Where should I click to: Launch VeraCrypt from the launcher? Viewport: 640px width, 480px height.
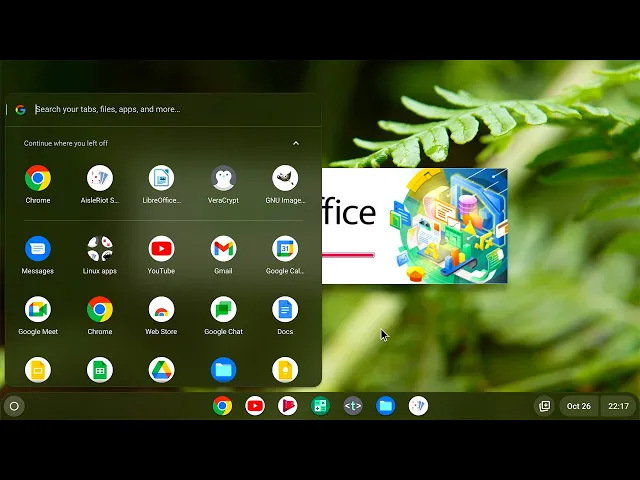click(223, 178)
